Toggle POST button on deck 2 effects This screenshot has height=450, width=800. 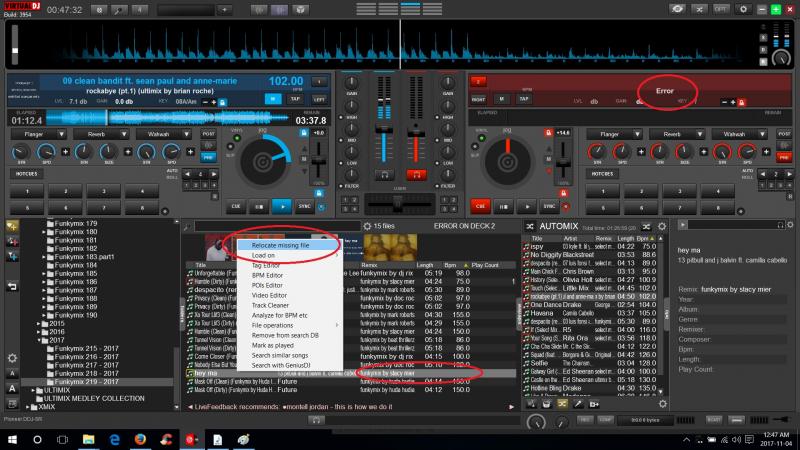click(784, 134)
